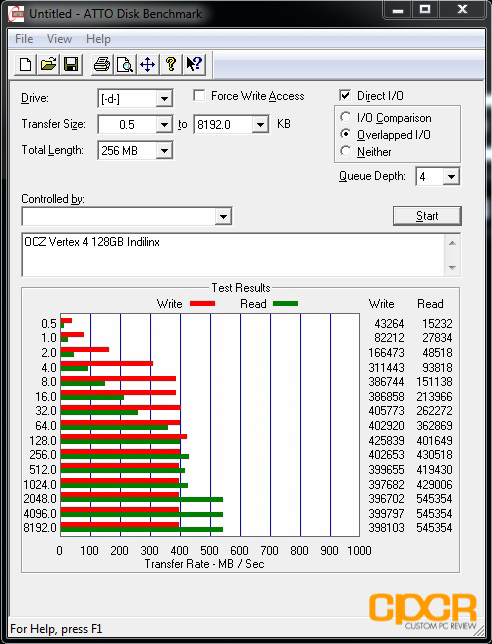Enable Force Write Access checkbox
This screenshot has height=644, width=492.
pyautogui.click(x=199, y=96)
